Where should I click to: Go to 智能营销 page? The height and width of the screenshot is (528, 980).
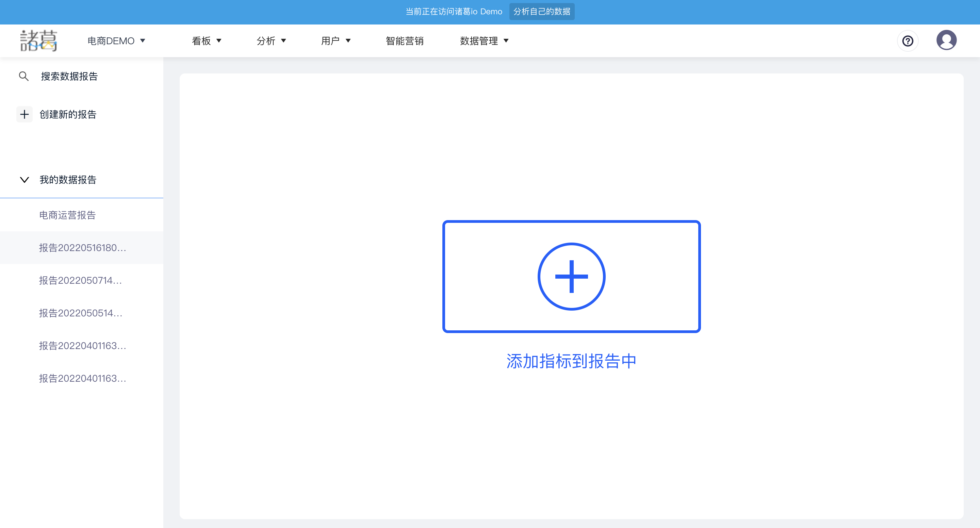(x=404, y=41)
